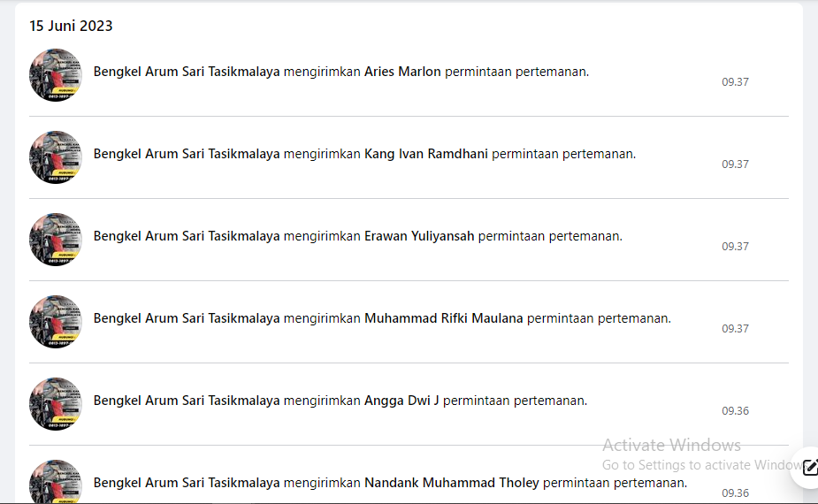Click profile picture in Aries Marlon entry
This screenshot has width=818, height=504.
56,75
